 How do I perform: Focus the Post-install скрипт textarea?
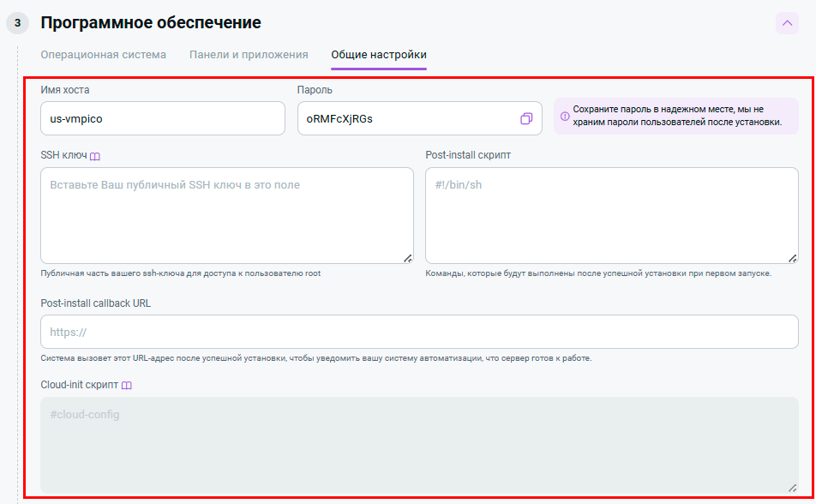[610, 215]
